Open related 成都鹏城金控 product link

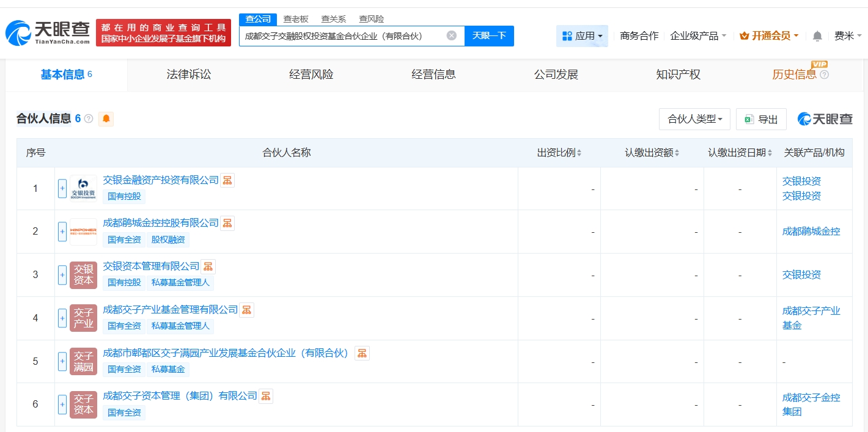tap(811, 232)
